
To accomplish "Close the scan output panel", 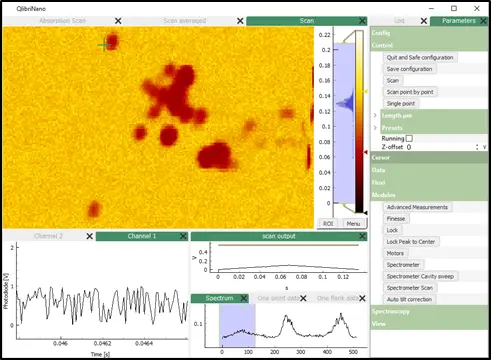I will pos(362,236).
